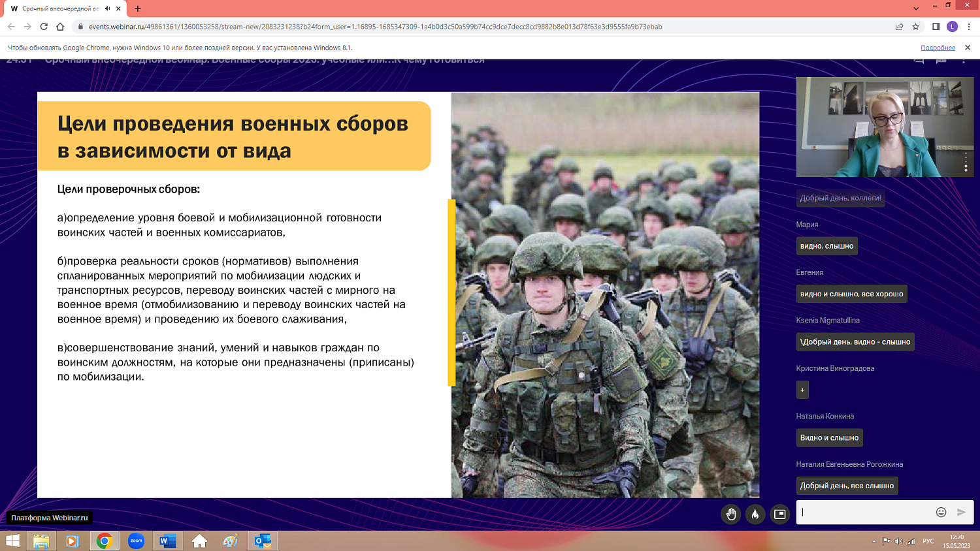Screen dimensions: 980x551
Task: Open Paint from the taskbar
Action: [x=231, y=541]
